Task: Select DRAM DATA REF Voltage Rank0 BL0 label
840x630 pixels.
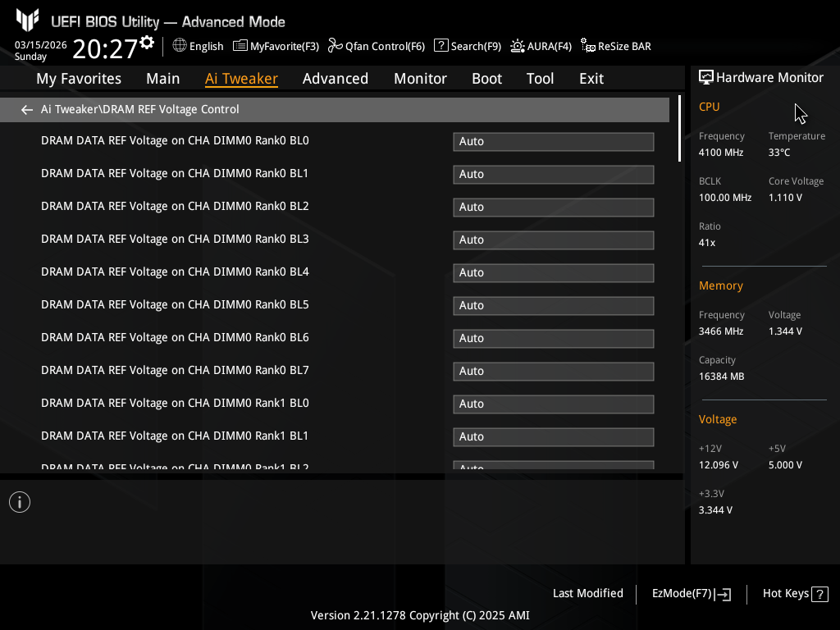Action: click(x=175, y=141)
